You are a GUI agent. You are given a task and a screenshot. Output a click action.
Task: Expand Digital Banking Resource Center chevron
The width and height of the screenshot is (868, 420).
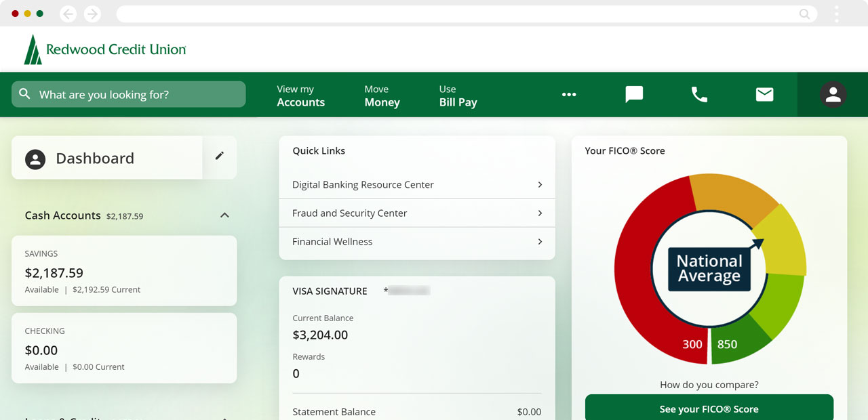click(540, 184)
